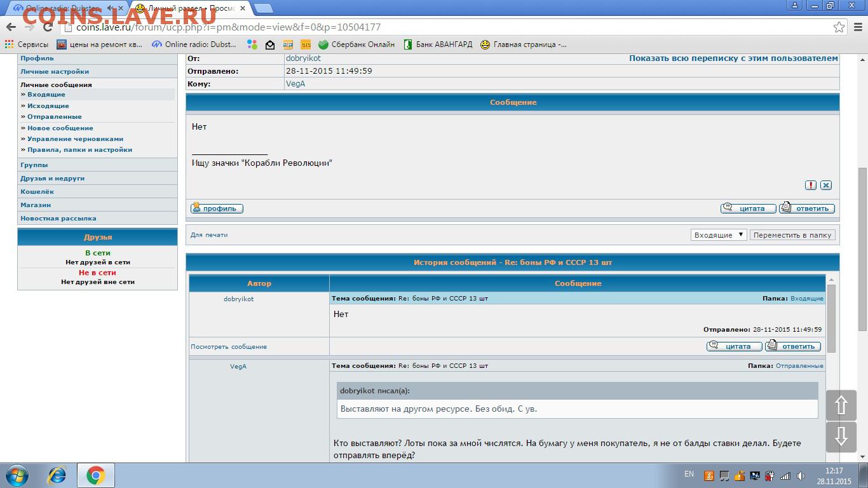Click ответить in the message history row
The width and height of the screenshot is (868, 488).
click(x=793, y=346)
